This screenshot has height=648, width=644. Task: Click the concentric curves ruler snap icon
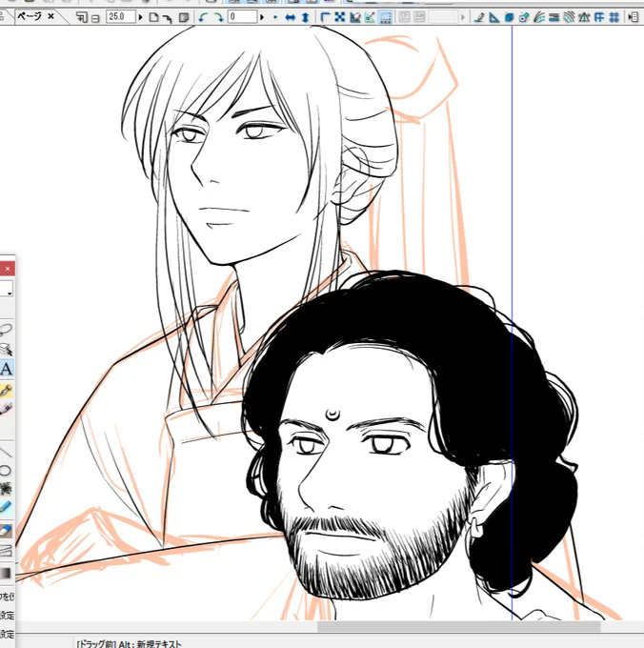[x=570, y=17]
